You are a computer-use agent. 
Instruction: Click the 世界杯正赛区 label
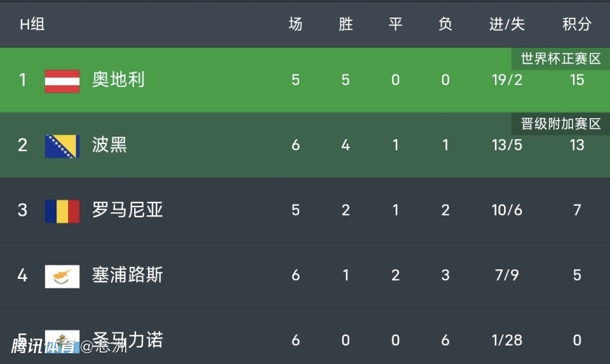coord(560,59)
